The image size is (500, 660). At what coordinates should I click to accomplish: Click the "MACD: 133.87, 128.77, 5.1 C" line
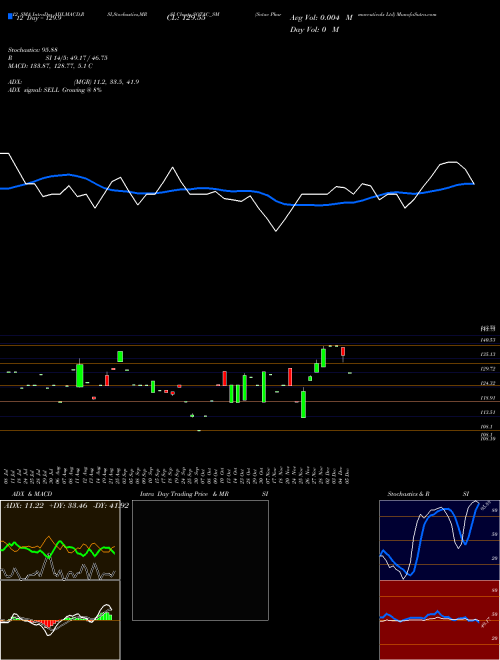50,66
